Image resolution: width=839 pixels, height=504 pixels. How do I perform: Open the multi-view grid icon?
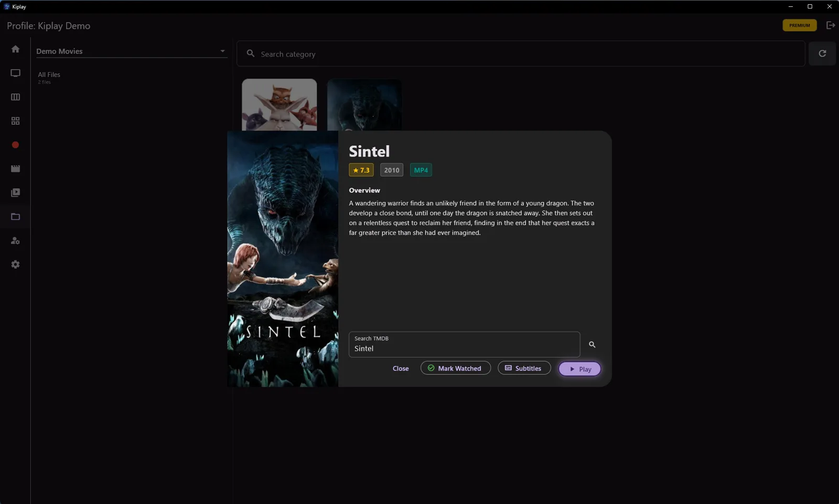pos(15,121)
